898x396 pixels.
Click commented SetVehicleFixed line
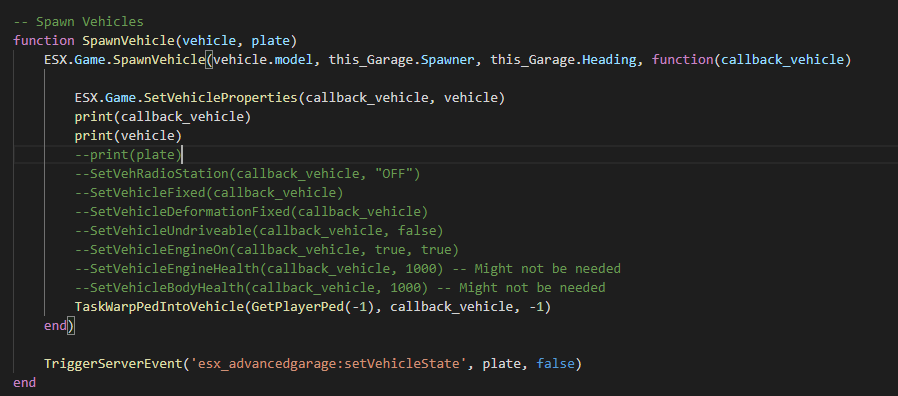pos(209,193)
